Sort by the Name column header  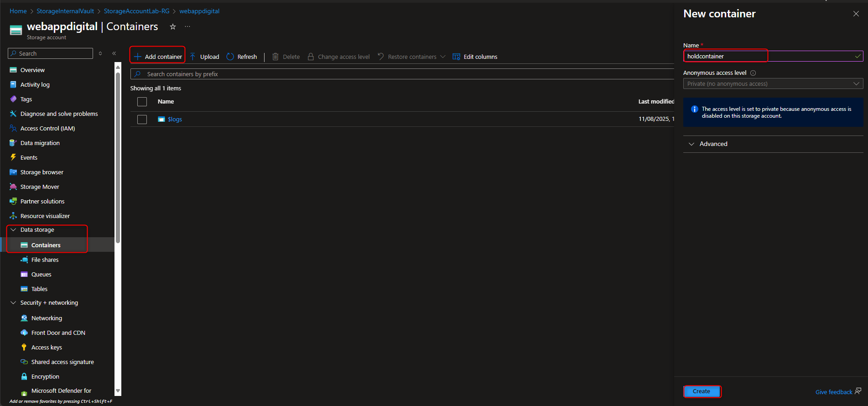[x=166, y=102]
